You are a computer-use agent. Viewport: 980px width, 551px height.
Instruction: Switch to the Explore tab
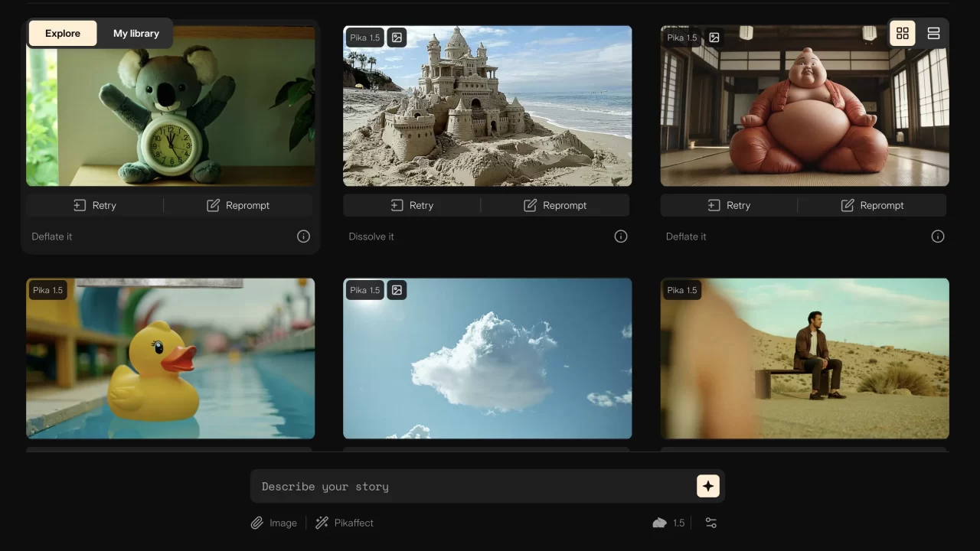click(x=63, y=34)
